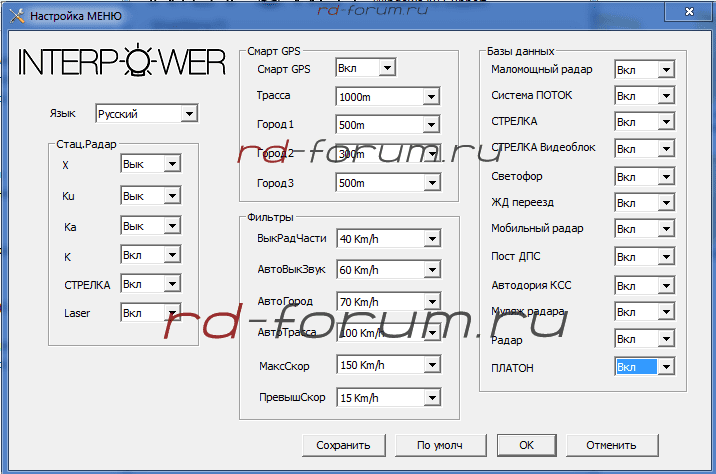Viewport: 716px width, 474px height.
Task: Expand the Маломощный радар dropdown
Action: [665, 70]
